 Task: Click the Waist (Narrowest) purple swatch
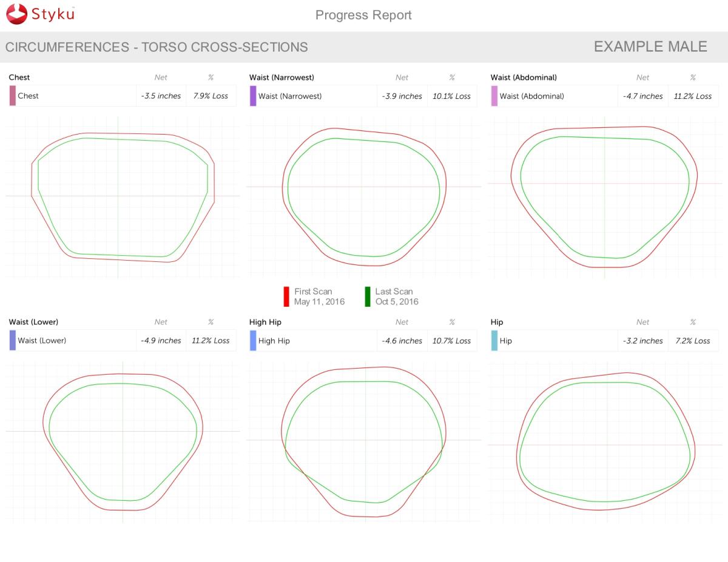click(x=253, y=96)
